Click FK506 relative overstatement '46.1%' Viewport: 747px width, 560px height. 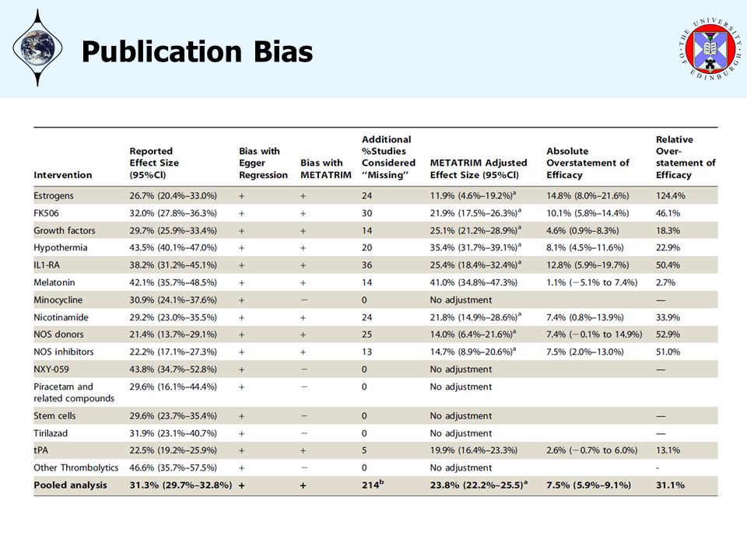pyautogui.click(x=668, y=213)
